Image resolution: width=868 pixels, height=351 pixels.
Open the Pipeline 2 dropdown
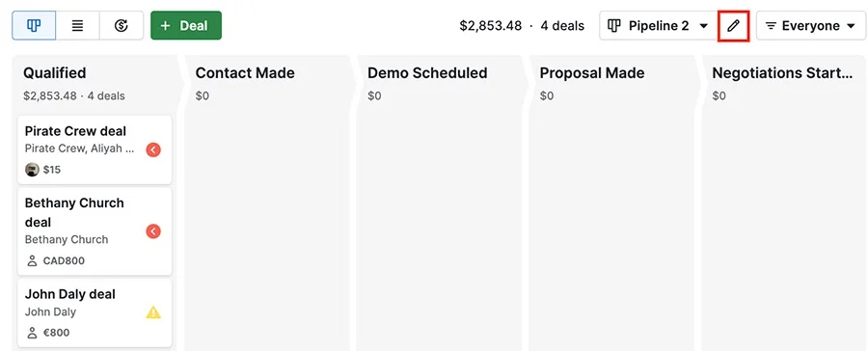(x=658, y=26)
